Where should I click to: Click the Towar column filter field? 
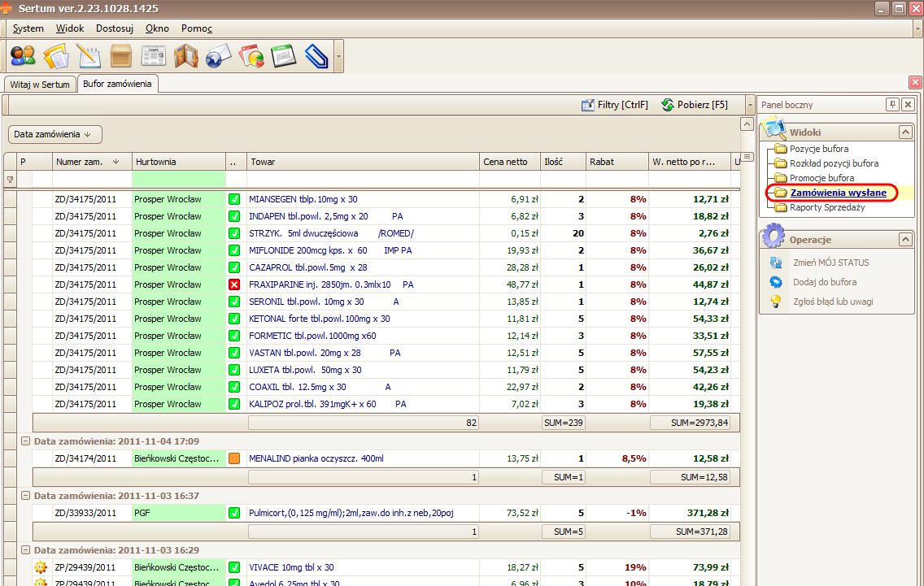[363, 179]
